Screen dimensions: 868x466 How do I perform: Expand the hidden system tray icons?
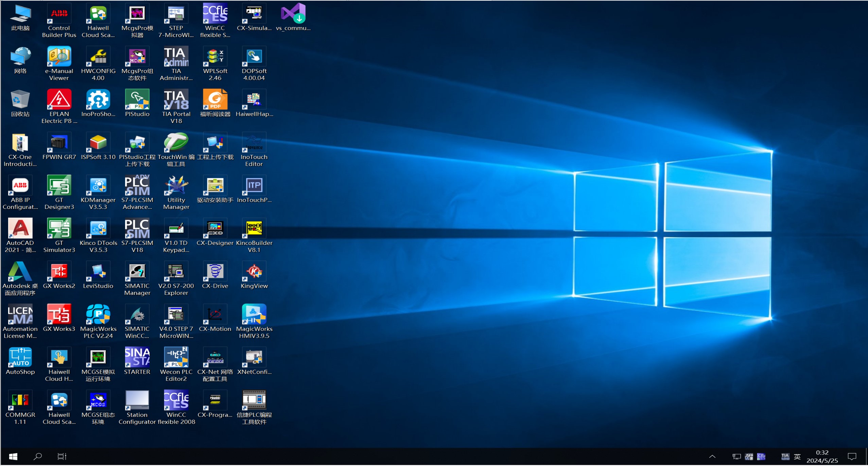(712, 456)
